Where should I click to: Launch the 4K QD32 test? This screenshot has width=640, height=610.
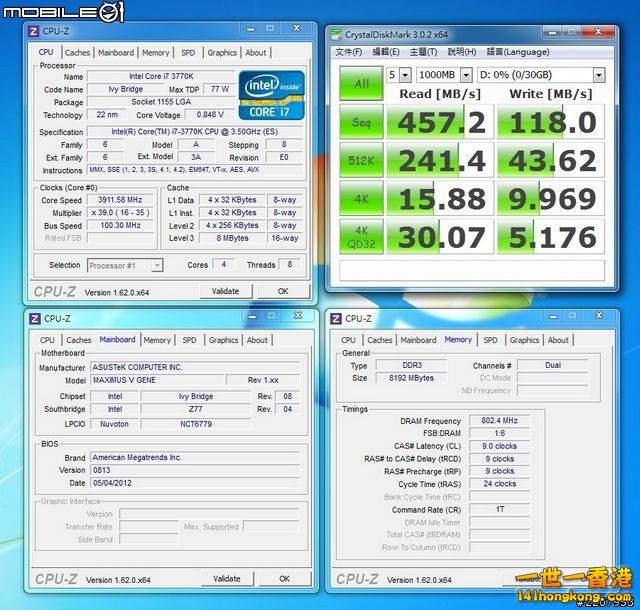click(361, 236)
